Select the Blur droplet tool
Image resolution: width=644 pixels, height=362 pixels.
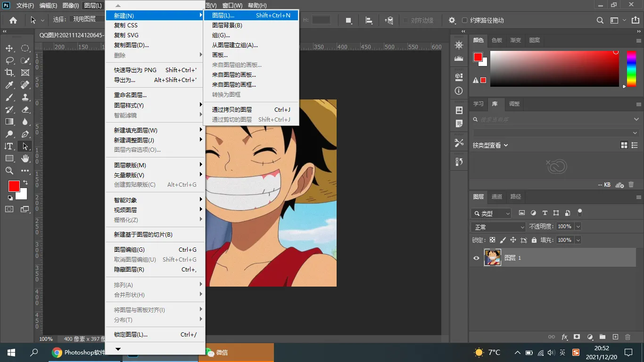25,122
